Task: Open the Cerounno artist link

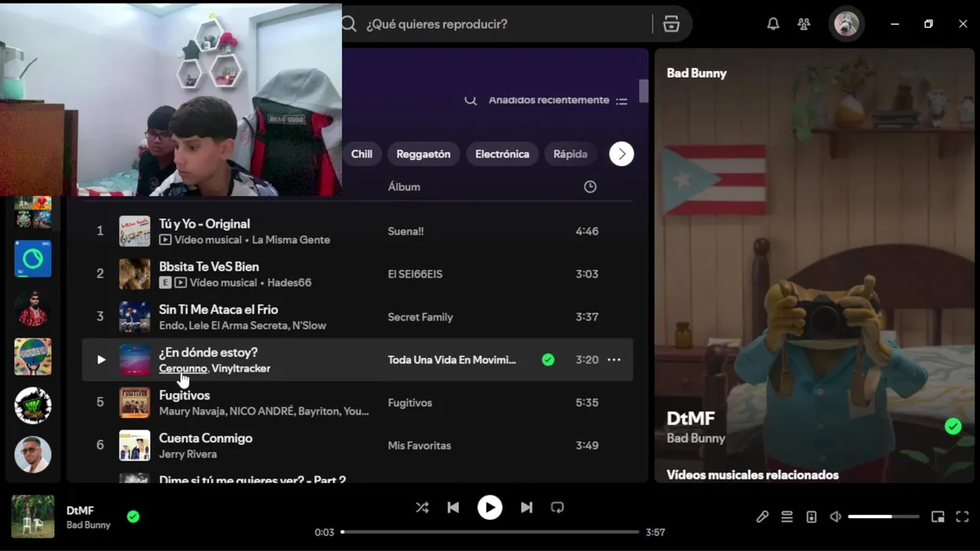Action: click(183, 368)
